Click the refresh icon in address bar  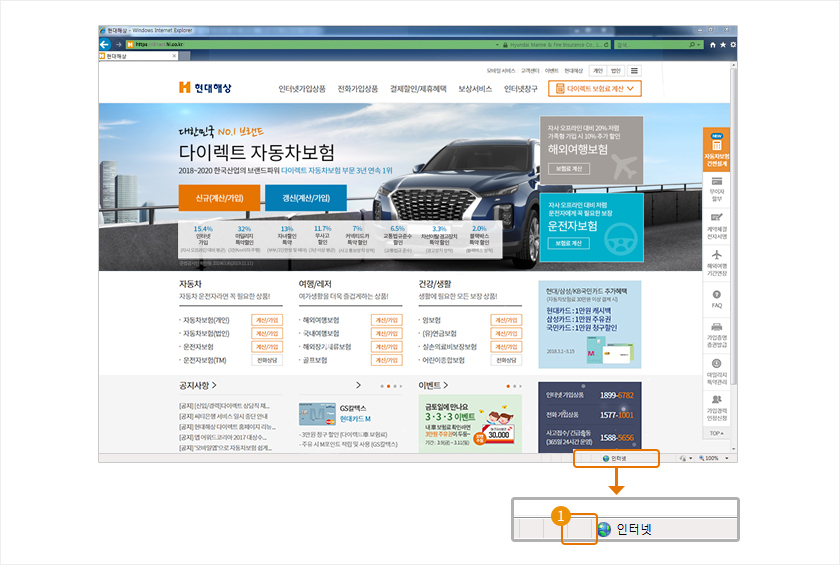606,45
